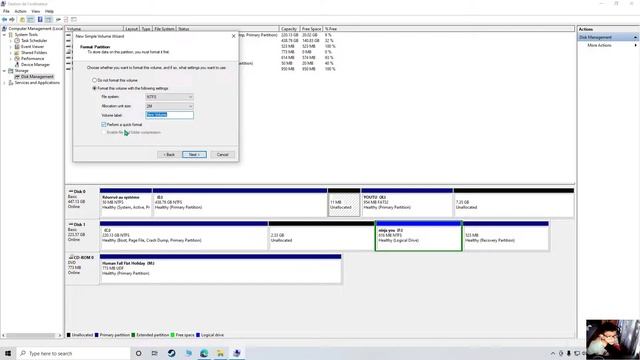Open the Performance node

[32, 59]
